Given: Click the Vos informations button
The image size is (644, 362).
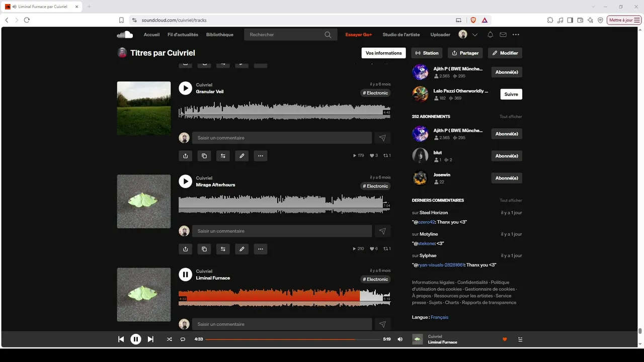Looking at the screenshot, I should [384, 53].
